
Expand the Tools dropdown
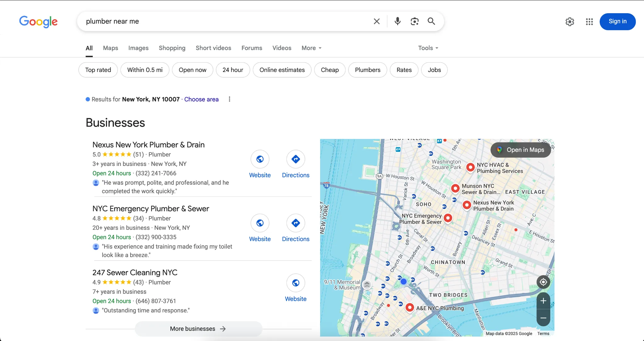[428, 48]
